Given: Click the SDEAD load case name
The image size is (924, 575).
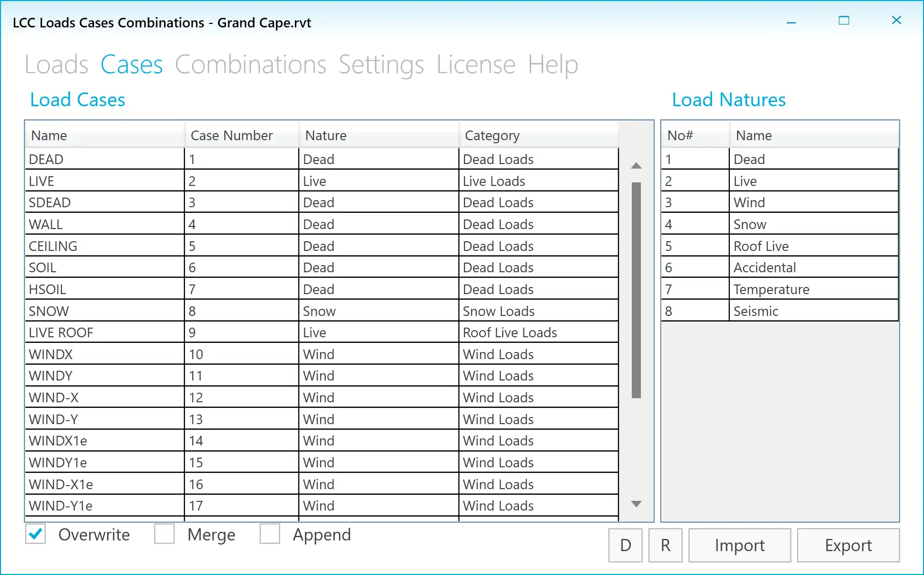Looking at the screenshot, I should 105,202.
